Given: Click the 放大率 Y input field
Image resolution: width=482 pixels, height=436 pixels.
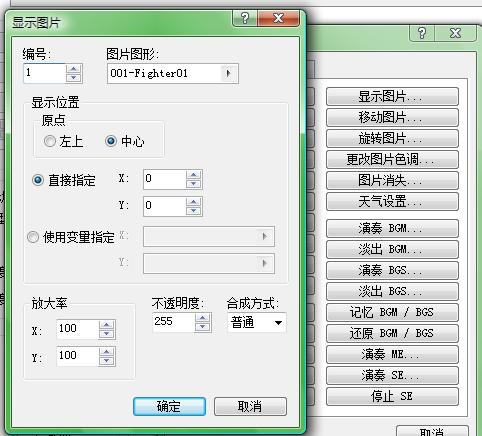Looking at the screenshot, I should 78,356.
